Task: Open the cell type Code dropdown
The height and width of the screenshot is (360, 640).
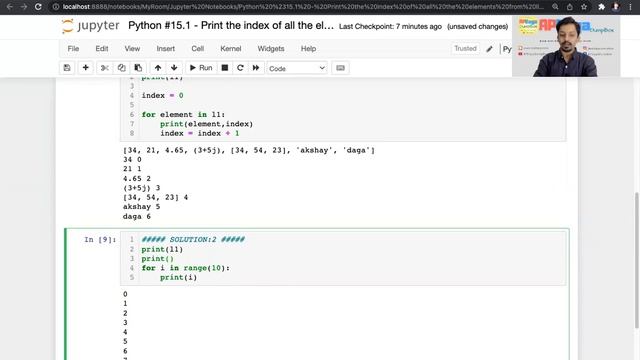Action: click(x=297, y=68)
